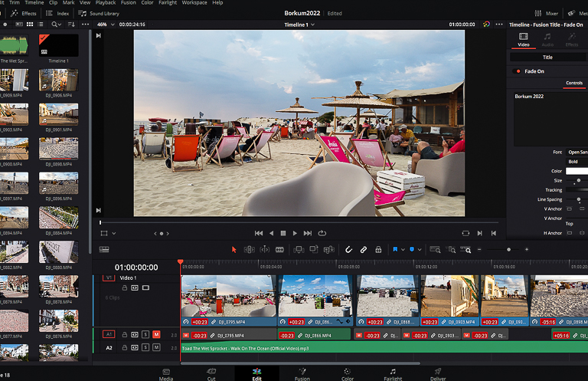Open media pool search
Image resolution: width=588 pixels, height=381 pixels.
[x=56, y=25]
